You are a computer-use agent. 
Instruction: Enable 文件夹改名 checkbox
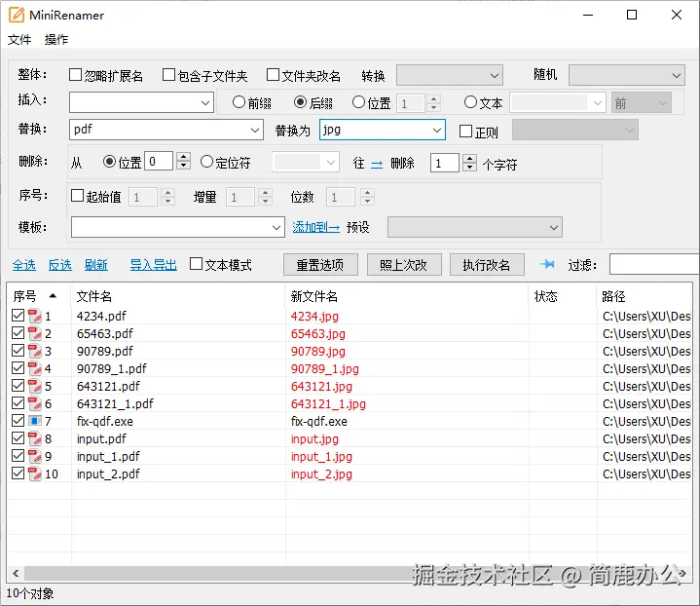[x=273, y=75]
